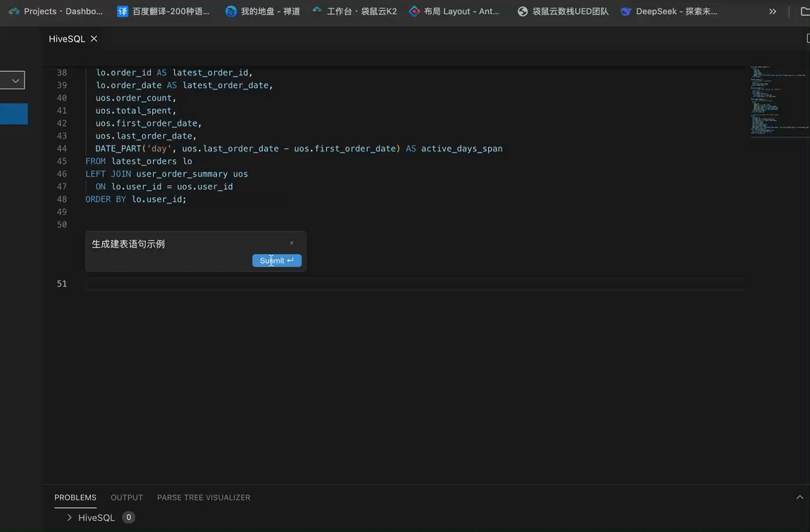Viewport: 810px width, 532px height.
Task: Click into the 生成建表语句示例 prompt text
Action: coord(128,244)
